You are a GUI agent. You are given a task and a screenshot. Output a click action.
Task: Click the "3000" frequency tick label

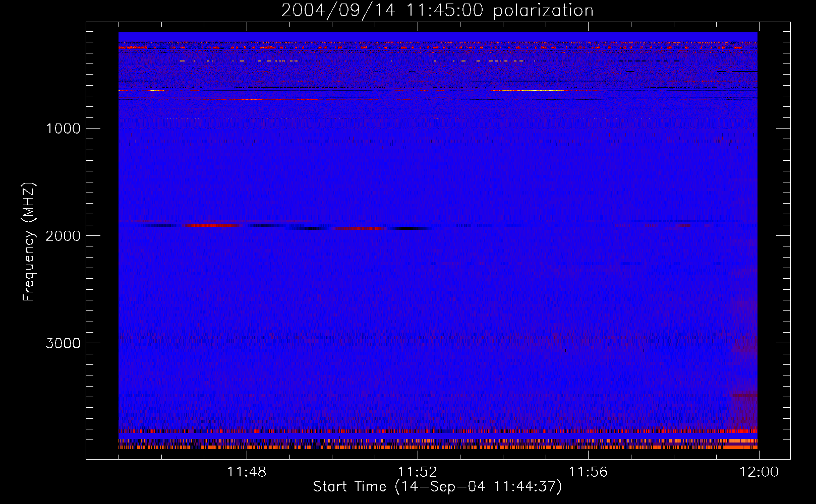tap(63, 343)
